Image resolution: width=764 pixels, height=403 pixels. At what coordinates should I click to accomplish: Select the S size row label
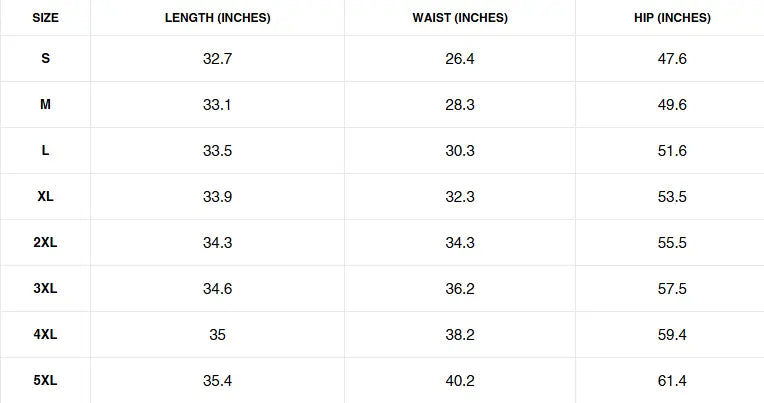tap(45, 59)
